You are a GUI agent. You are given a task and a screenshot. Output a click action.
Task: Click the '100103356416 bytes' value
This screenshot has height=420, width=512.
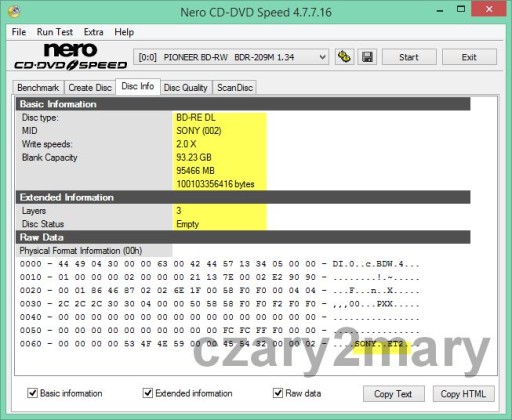tap(215, 184)
